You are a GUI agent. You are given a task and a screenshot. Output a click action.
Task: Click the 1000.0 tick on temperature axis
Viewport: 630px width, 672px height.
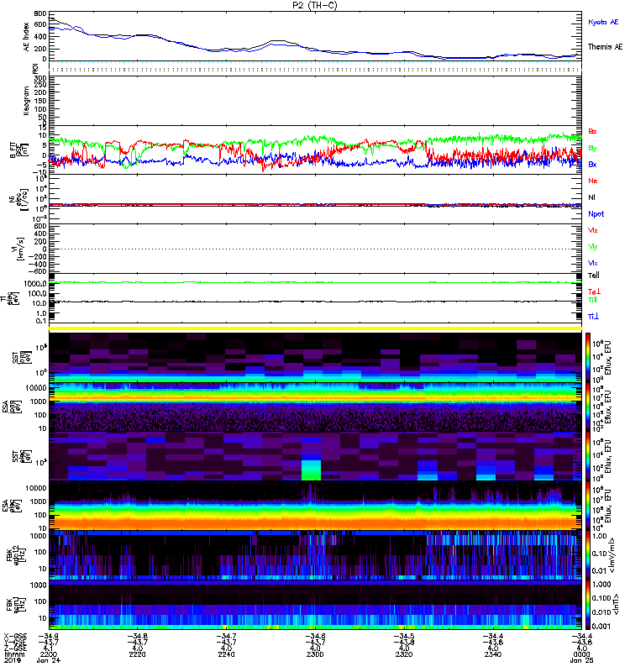pyautogui.click(x=35, y=284)
